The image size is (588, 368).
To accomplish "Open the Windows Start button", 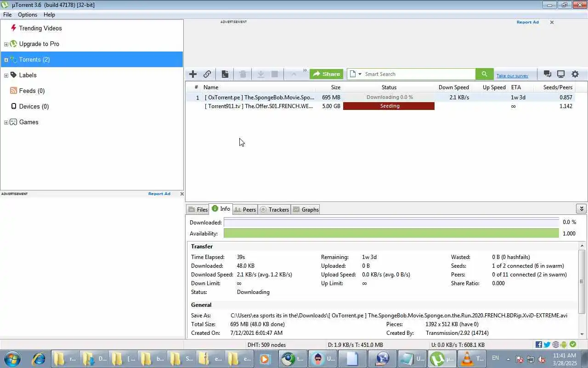I will click(x=12, y=359).
